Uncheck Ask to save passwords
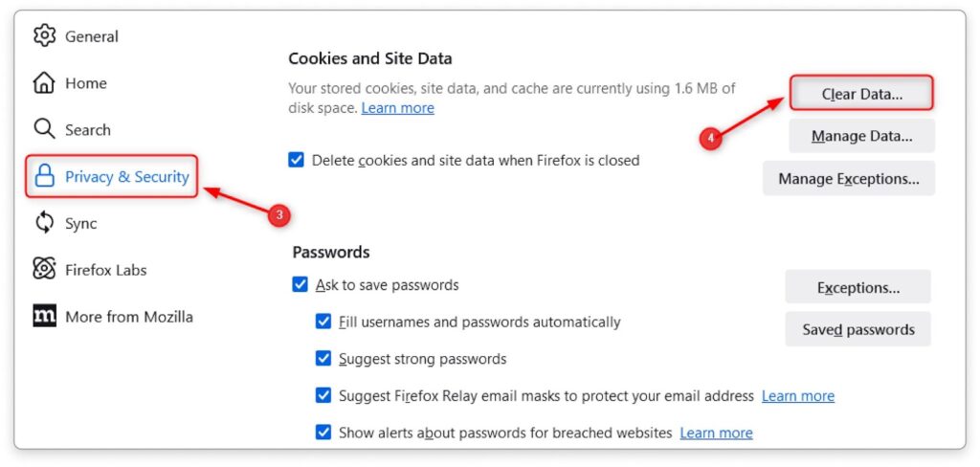The image size is (980, 467). [x=301, y=285]
